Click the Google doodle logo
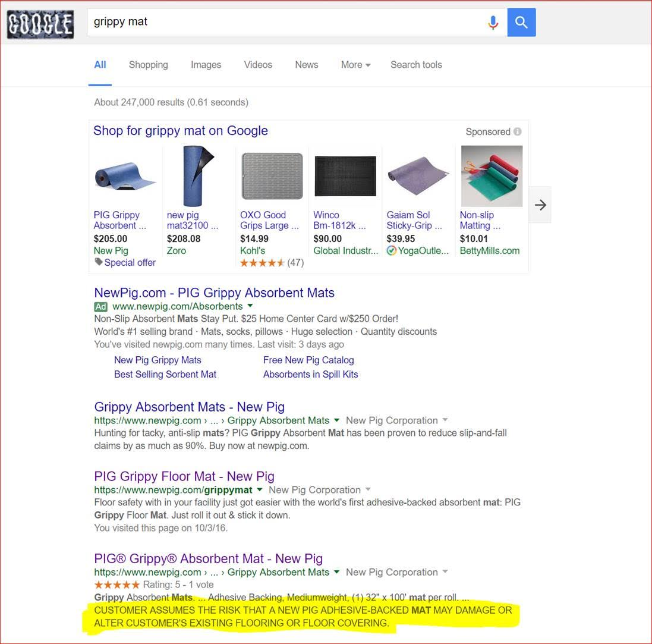The width and height of the screenshot is (652, 644). (40, 25)
